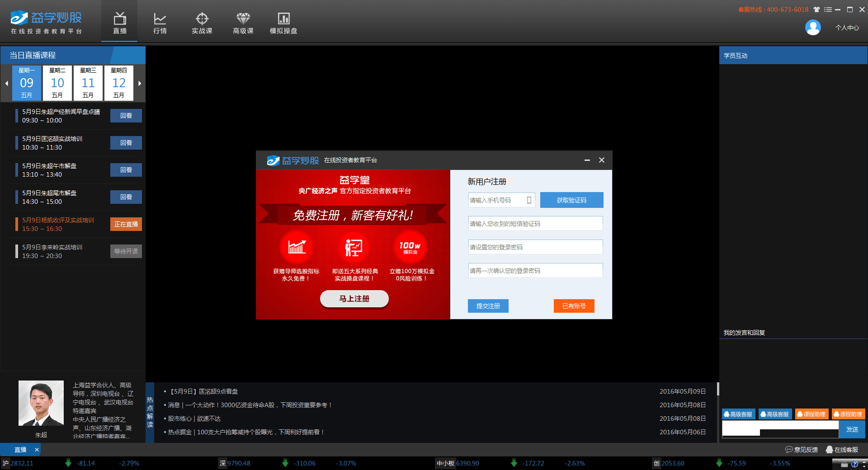The height and width of the screenshot is (470, 868).
Task: Replay the 匡洛颉实战培训 course
Action: point(126,143)
